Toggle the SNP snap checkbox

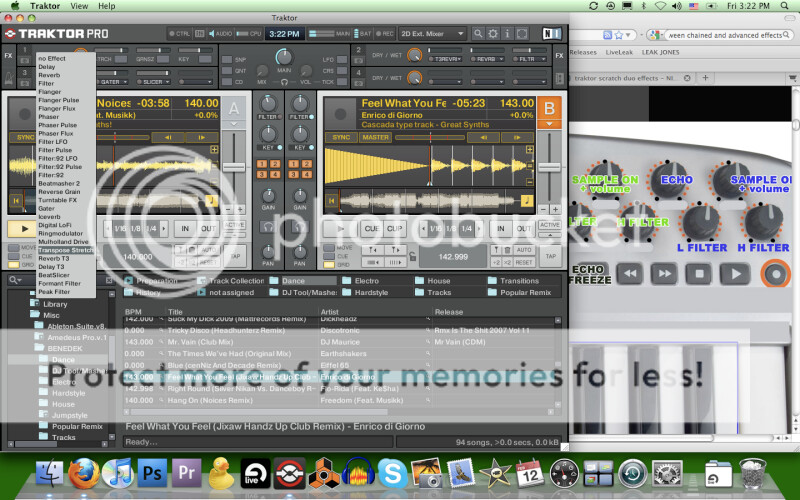(x=227, y=60)
